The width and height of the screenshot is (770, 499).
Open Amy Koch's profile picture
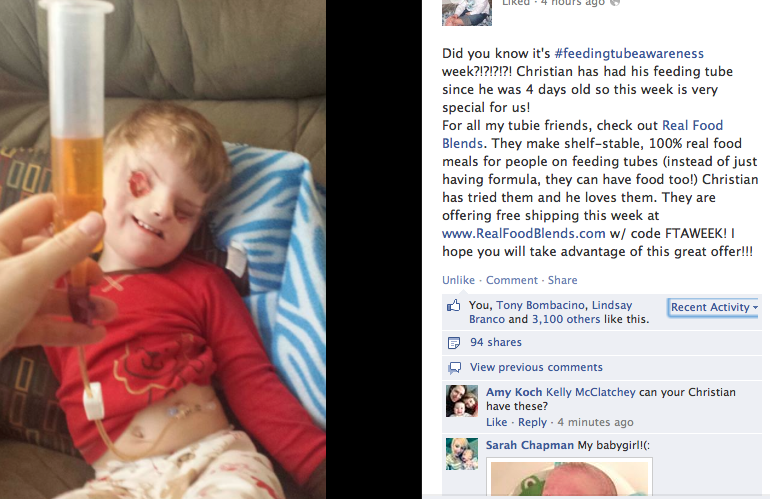(x=462, y=401)
